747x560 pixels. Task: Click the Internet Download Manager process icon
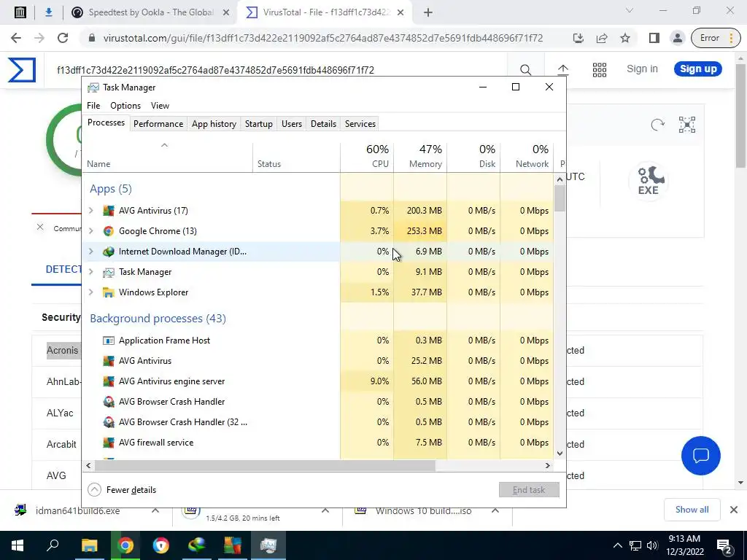click(x=109, y=252)
